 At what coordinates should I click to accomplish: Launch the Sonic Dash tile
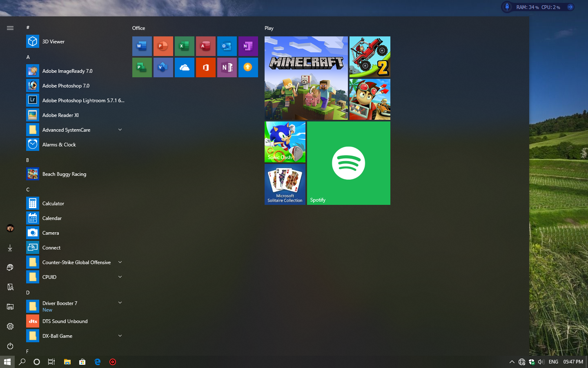pyautogui.click(x=285, y=142)
